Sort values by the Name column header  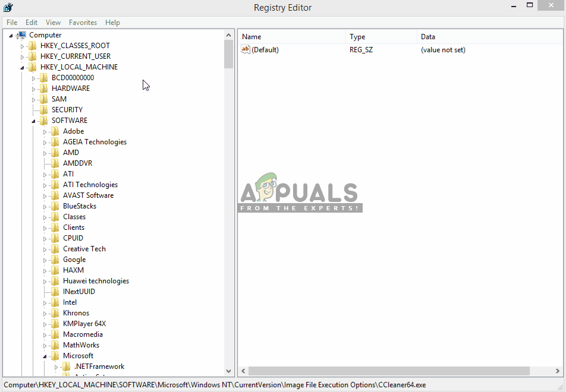[x=292, y=37]
